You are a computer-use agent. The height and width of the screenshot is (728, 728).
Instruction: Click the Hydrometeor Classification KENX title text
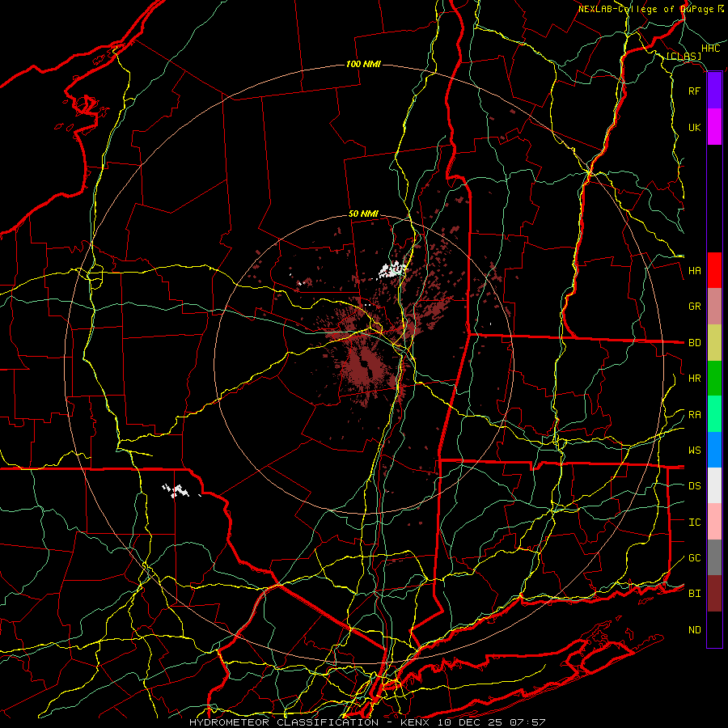coord(367,722)
